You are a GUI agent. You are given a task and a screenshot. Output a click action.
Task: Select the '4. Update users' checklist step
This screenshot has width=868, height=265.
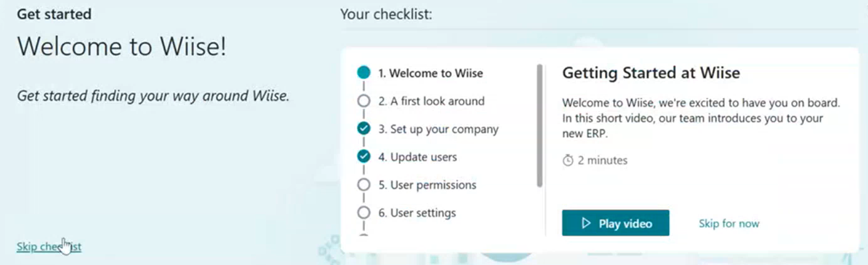417,157
